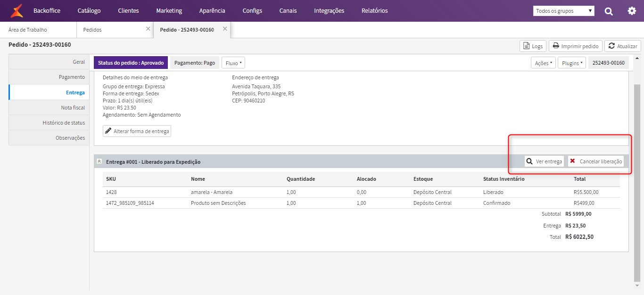The width and height of the screenshot is (644, 295).
Task: Click Alterar forma de entrega button
Action: (x=137, y=131)
